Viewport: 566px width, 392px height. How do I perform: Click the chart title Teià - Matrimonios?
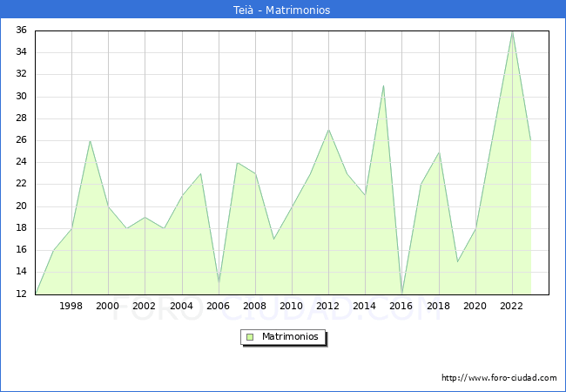tap(281, 10)
